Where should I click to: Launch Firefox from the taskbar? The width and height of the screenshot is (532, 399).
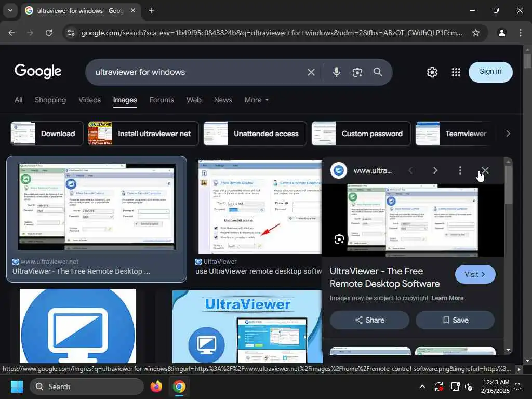point(156,387)
